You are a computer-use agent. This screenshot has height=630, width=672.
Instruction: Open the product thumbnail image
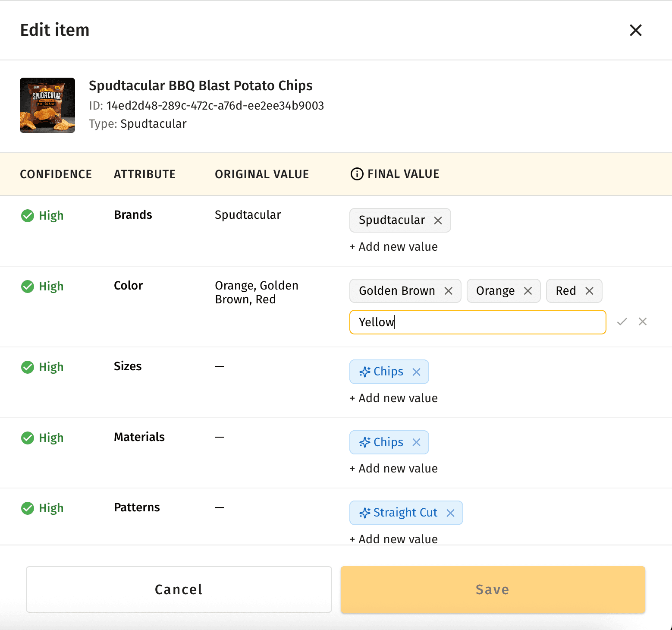click(47, 105)
